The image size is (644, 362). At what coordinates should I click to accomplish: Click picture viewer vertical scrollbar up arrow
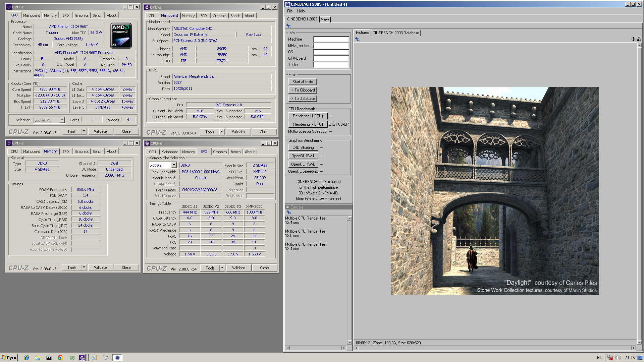click(x=639, y=45)
